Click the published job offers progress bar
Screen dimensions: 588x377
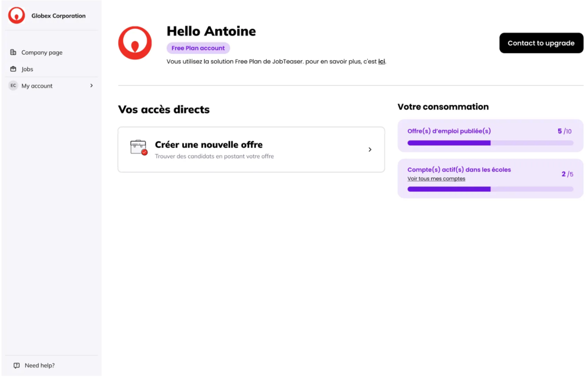(x=490, y=143)
